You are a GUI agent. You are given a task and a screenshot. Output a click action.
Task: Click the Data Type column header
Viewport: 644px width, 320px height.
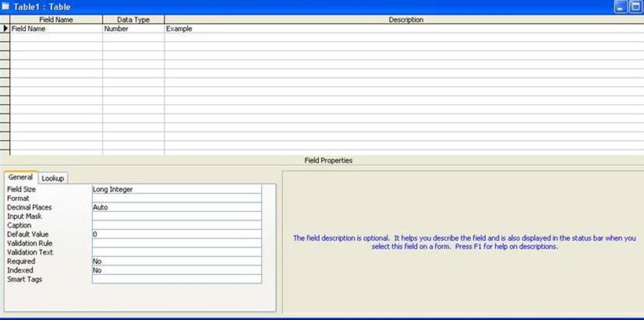(x=133, y=20)
